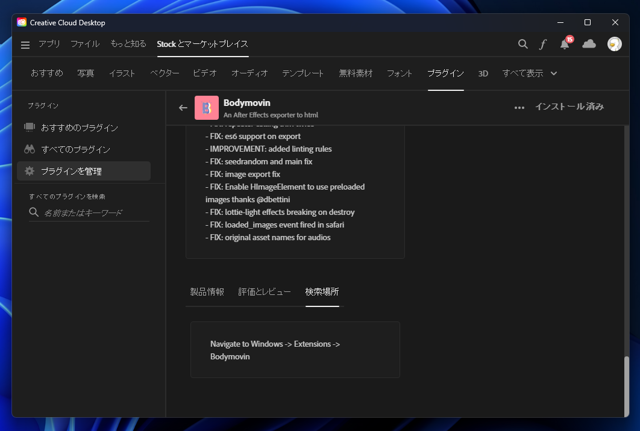This screenshot has height=431, width=640.
Task: Open the three-dot more options menu
Action: [x=519, y=108]
